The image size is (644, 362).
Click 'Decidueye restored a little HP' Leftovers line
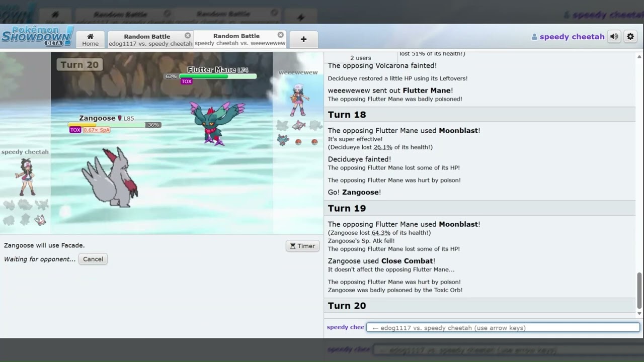click(397, 78)
